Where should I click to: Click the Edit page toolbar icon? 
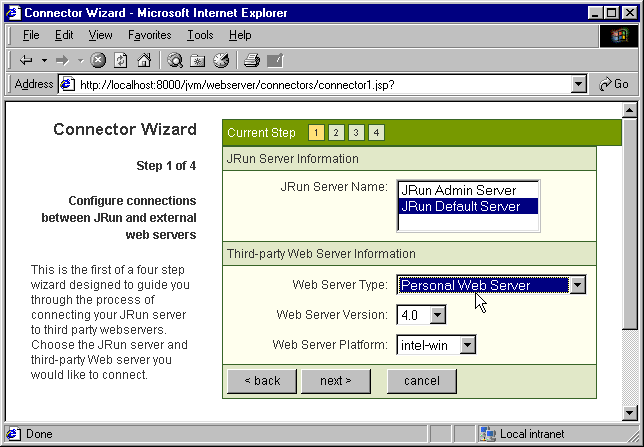pyautogui.click(x=275, y=60)
